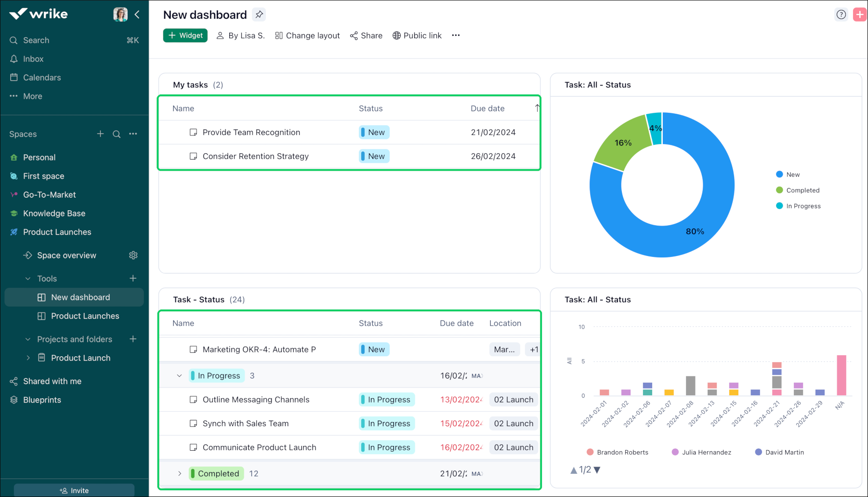
Task: Collapse the Tools section in sidebar
Action: pyautogui.click(x=28, y=279)
